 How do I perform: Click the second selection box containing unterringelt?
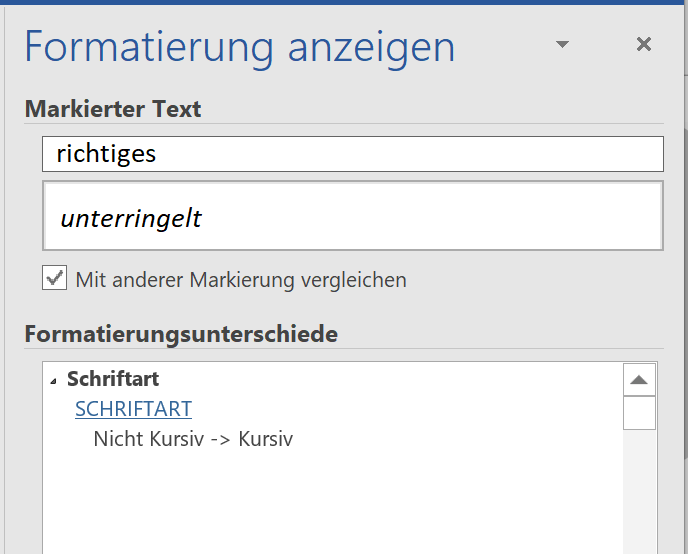point(353,216)
